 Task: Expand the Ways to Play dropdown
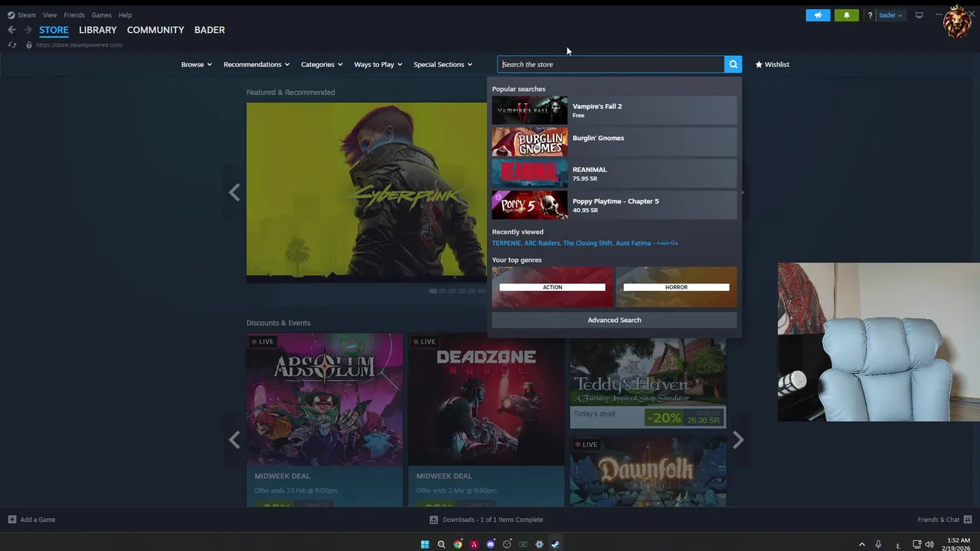click(x=378, y=64)
